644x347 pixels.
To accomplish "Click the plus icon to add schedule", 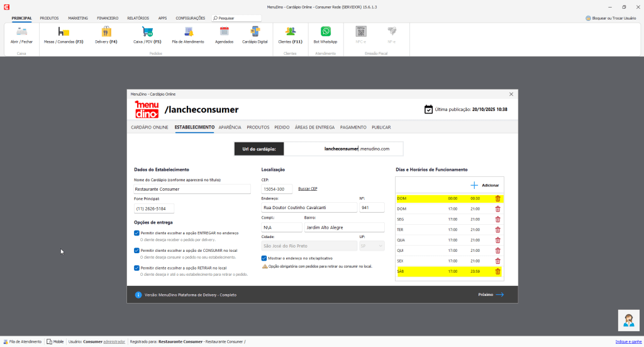I will pyautogui.click(x=474, y=185).
